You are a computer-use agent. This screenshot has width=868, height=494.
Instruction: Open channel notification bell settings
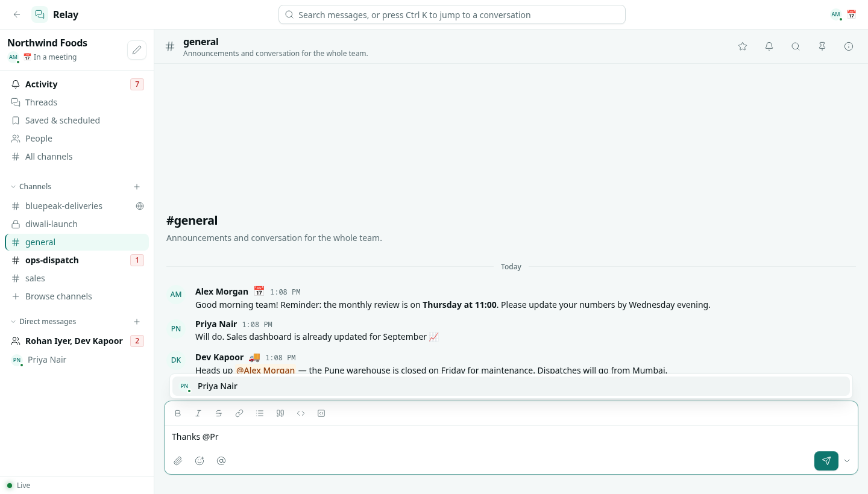(769, 46)
